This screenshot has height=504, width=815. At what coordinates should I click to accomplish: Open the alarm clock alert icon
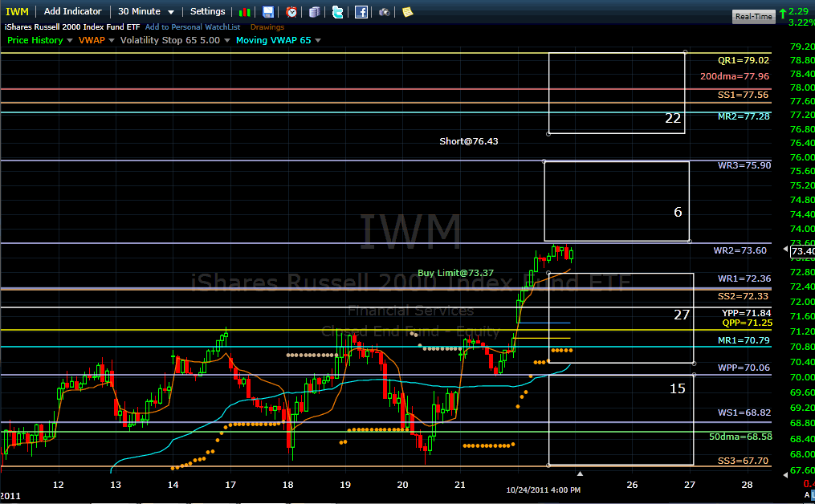[291, 11]
